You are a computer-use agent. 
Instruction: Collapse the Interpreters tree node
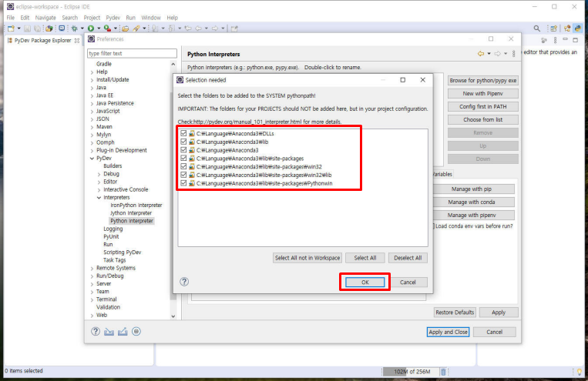click(x=99, y=198)
